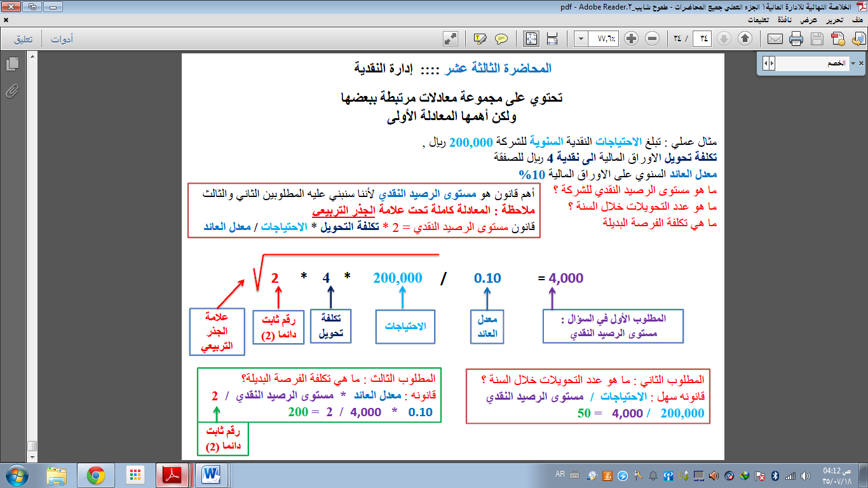Open the find options dropdown arrow

tap(853, 64)
